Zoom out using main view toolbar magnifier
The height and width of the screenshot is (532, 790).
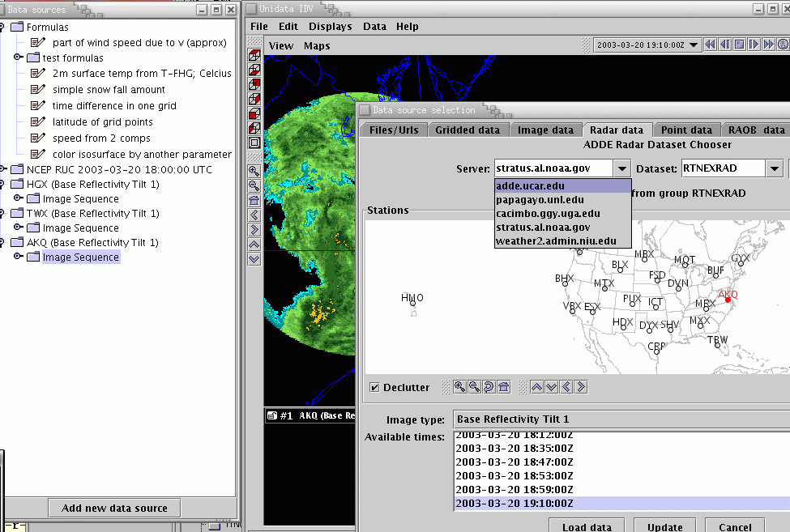[x=254, y=186]
